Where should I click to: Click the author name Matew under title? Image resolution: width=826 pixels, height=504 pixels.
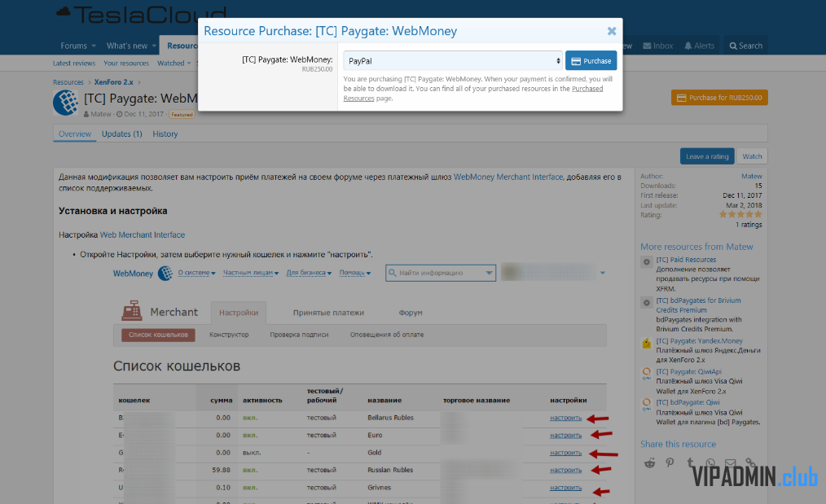(x=101, y=114)
